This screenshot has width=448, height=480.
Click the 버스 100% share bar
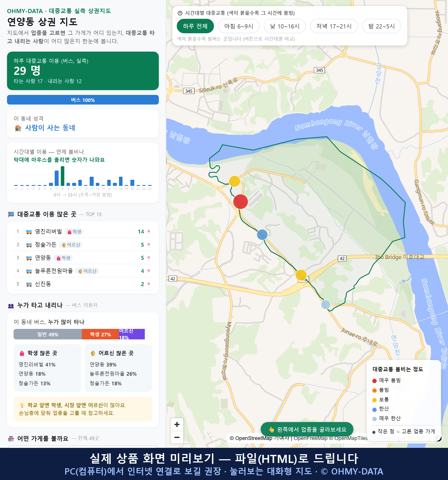pyautogui.click(x=83, y=100)
